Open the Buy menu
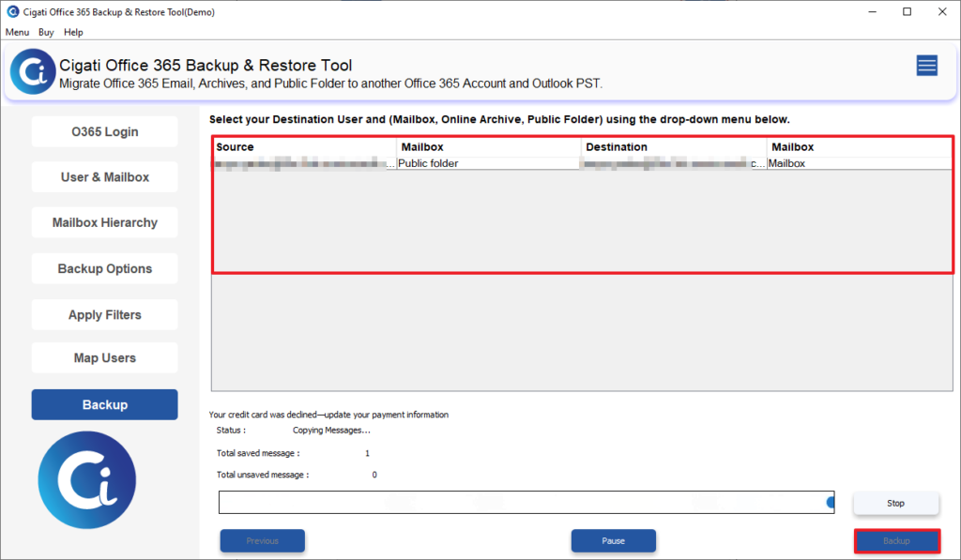 click(x=46, y=32)
